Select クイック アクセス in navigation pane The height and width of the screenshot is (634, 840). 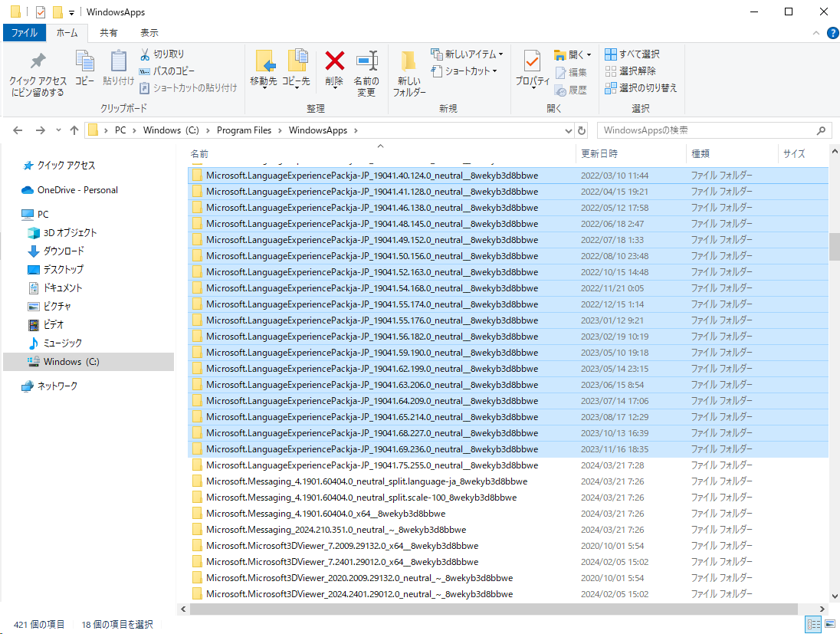coord(59,165)
